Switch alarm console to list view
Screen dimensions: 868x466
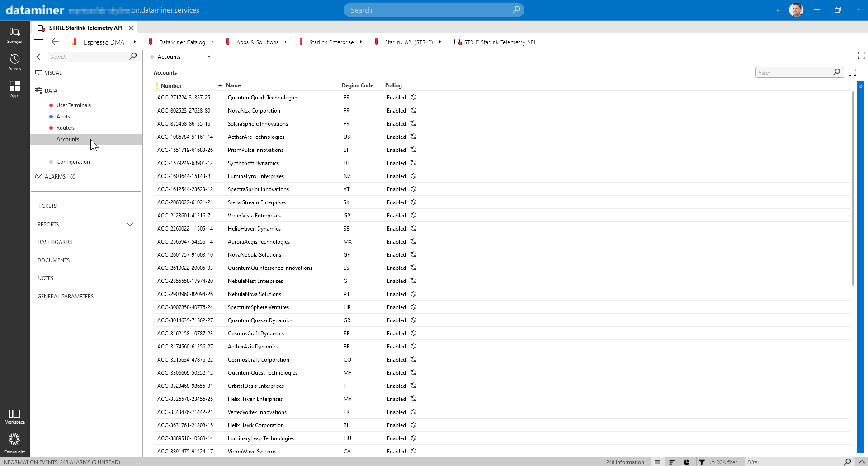pyautogui.click(x=658, y=462)
